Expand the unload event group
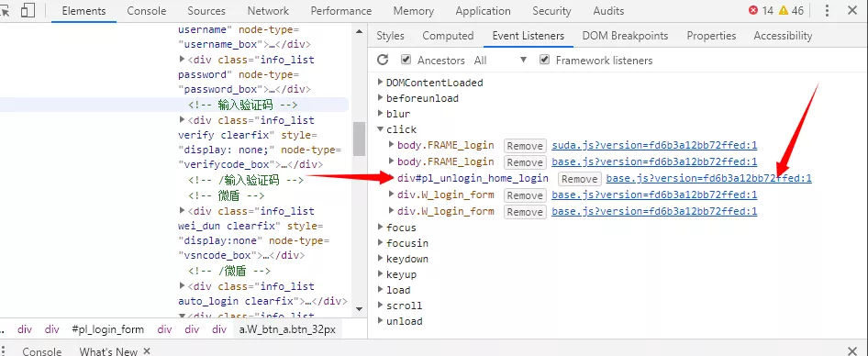868x356 pixels. pyautogui.click(x=380, y=320)
